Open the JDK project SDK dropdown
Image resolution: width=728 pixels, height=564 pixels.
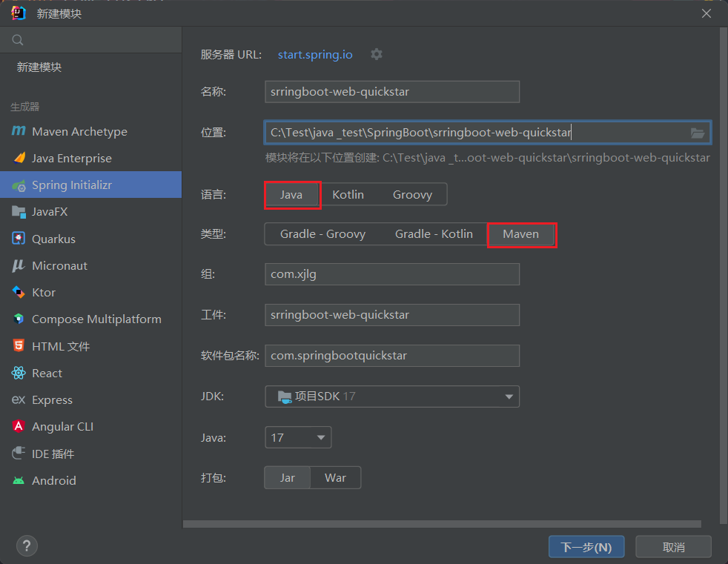tap(392, 397)
